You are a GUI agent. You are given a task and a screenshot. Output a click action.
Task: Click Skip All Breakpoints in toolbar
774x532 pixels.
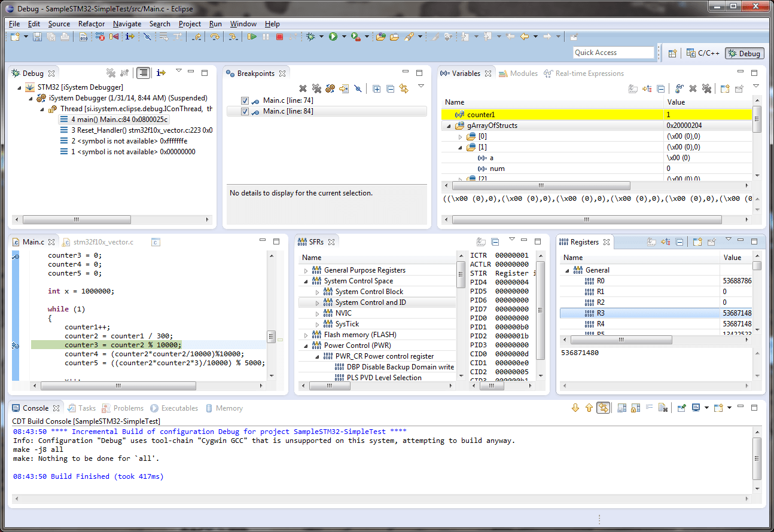click(x=147, y=37)
